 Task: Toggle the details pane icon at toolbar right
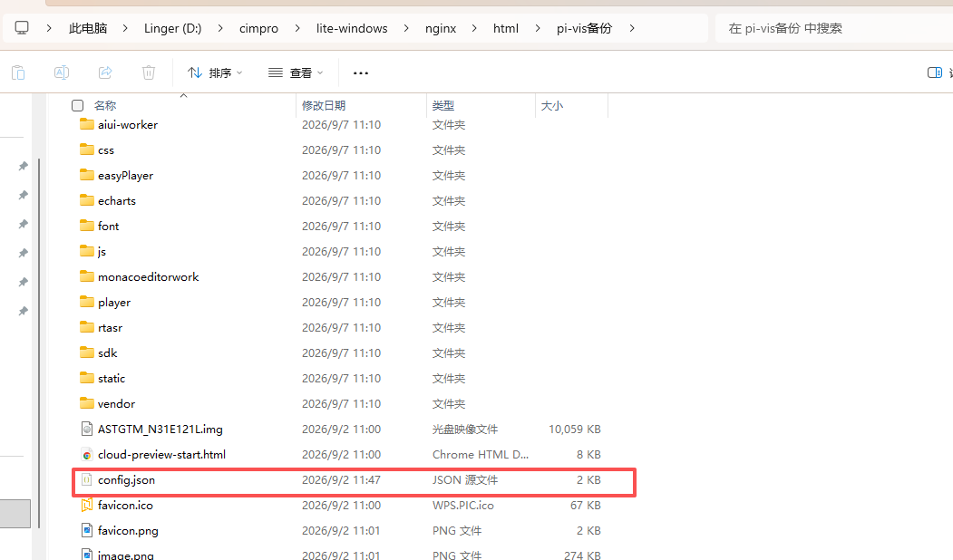pyautogui.click(x=935, y=72)
